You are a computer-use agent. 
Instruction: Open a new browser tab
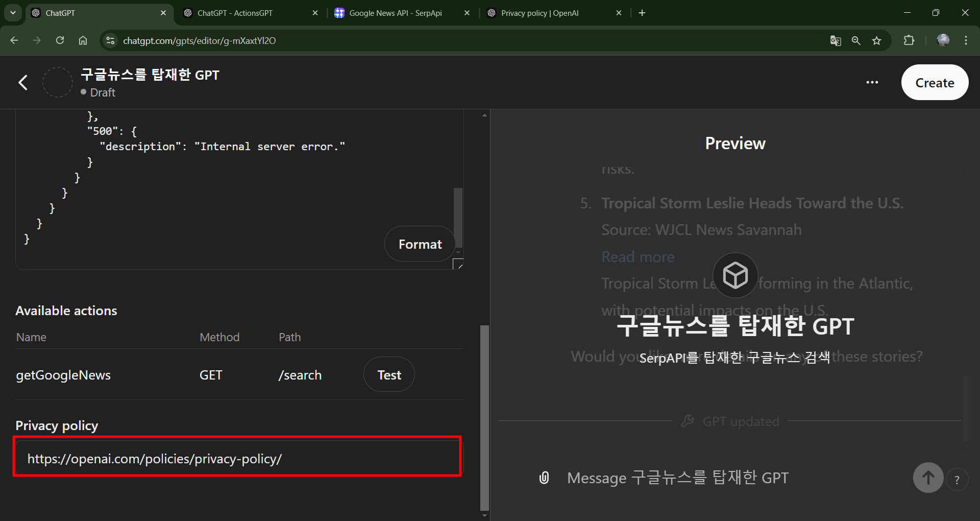click(642, 13)
